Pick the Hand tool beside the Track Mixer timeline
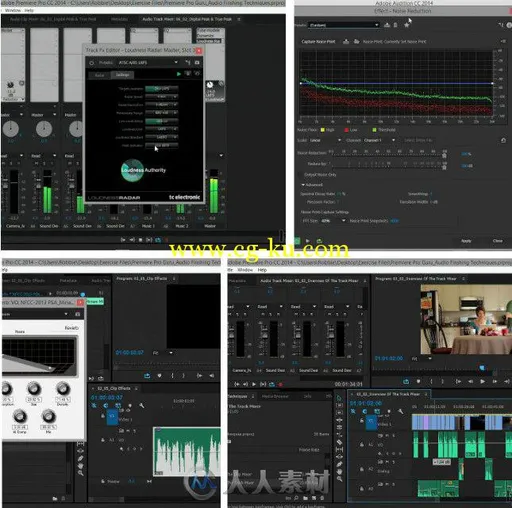 click(339, 471)
